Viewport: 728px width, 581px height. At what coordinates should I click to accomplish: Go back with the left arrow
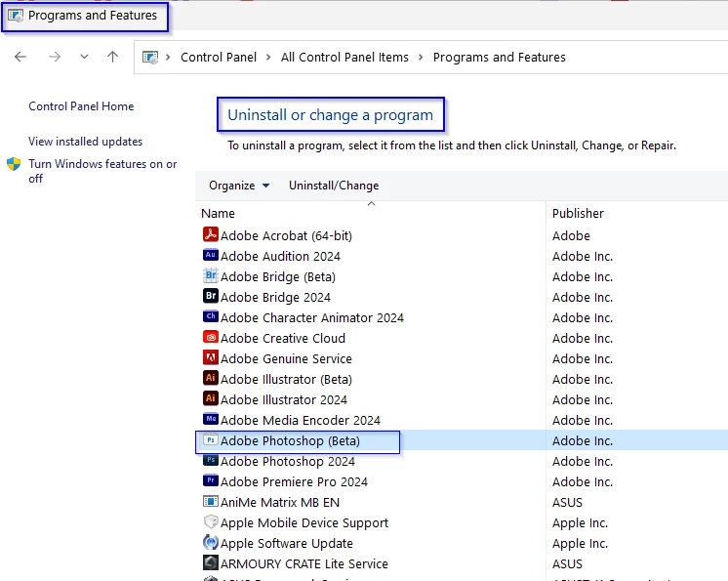point(20,57)
